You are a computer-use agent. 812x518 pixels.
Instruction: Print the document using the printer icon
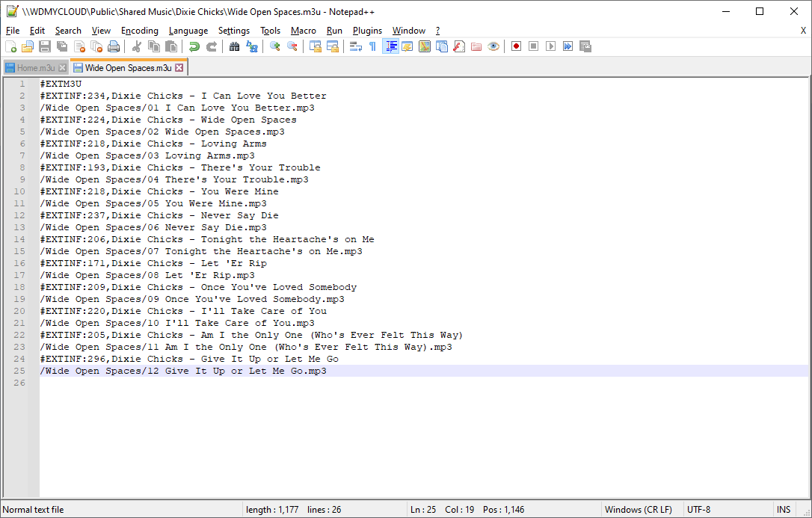click(x=114, y=46)
